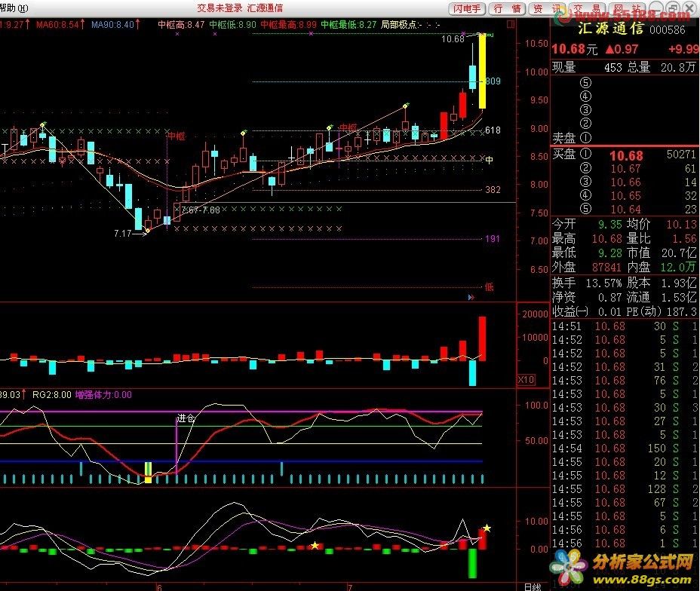Viewport: 700px width, 591px height.
Task: Click the PE(动) 187.3 value
Action: [682, 311]
